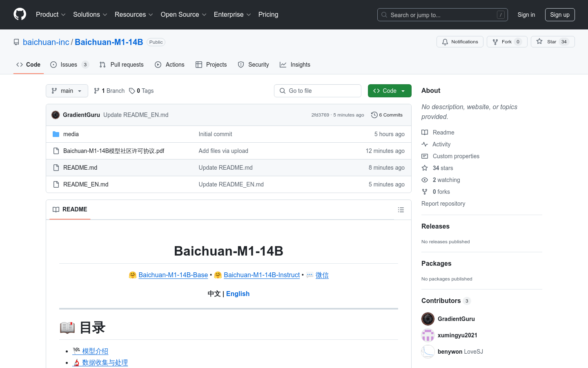Click the branch icon beside 1 Branch
Viewport: 588px width, 368px height.
pos(96,90)
